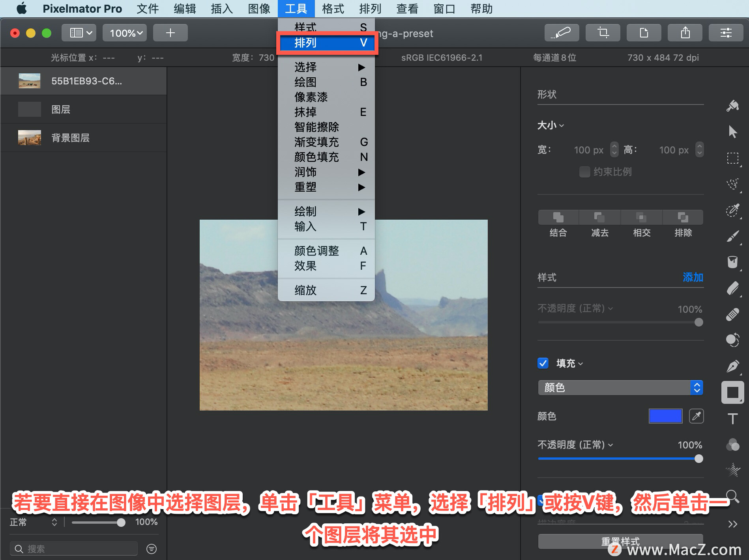Open the Fill options chevron

(x=580, y=364)
